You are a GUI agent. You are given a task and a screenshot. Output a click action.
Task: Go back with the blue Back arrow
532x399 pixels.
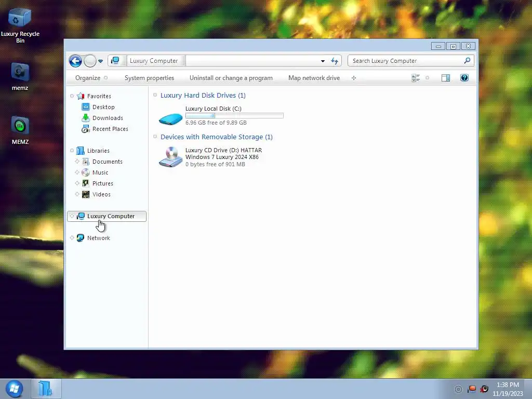tap(75, 61)
